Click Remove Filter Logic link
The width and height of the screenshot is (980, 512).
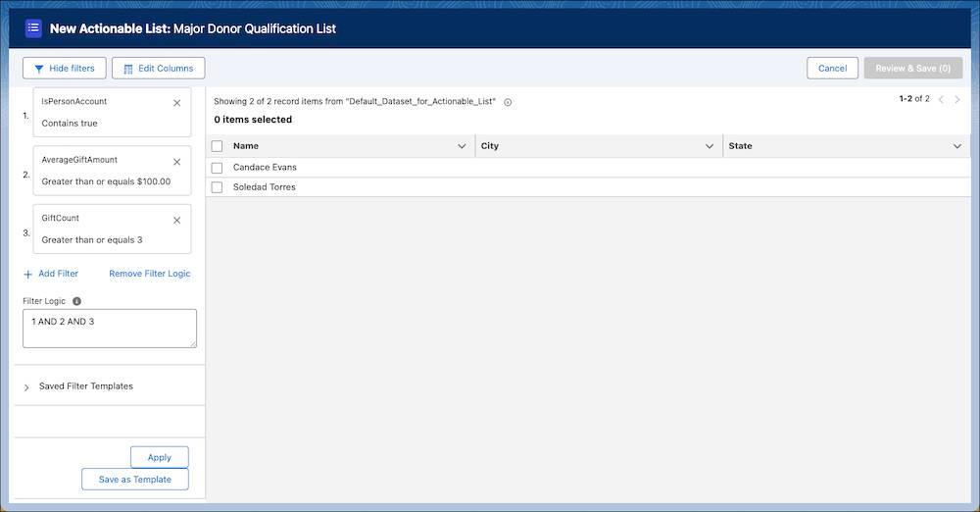149,274
